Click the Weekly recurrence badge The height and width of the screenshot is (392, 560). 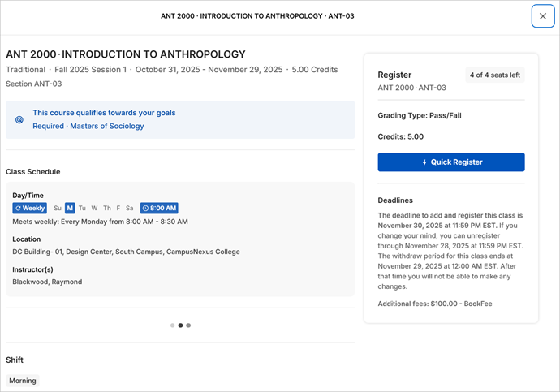(29, 208)
